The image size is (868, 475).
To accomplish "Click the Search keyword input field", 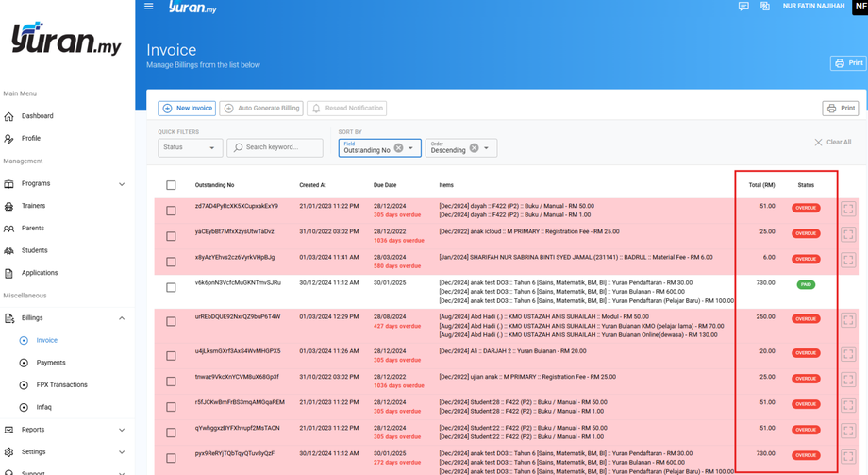I will [x=278, y=147].
